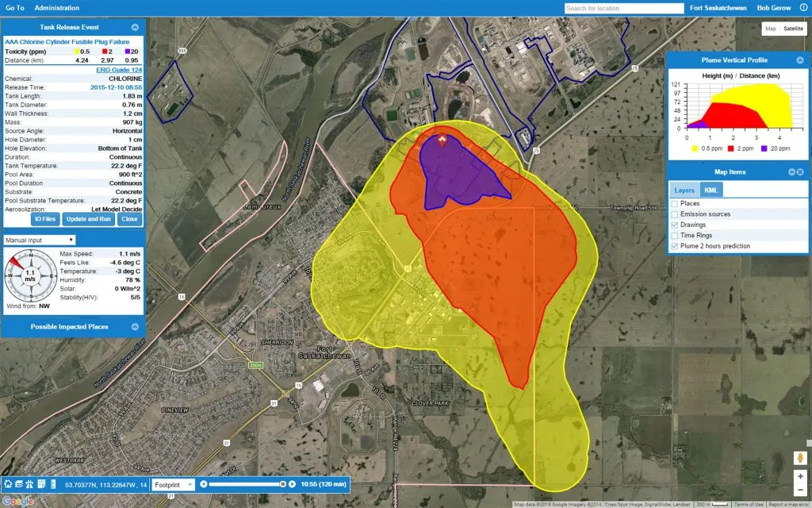The image size is (812, 508).
Task: Turn on the Time Rings checkbox
Action: [x=675, y=236]
